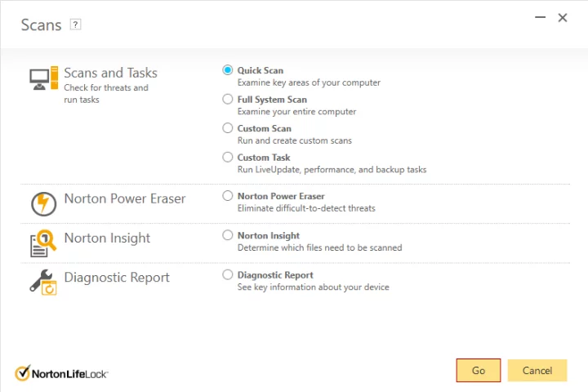Viewport: 588px width, 392px height.
Task: Click the Scans and Tasks heading
Action: point(110,73)
